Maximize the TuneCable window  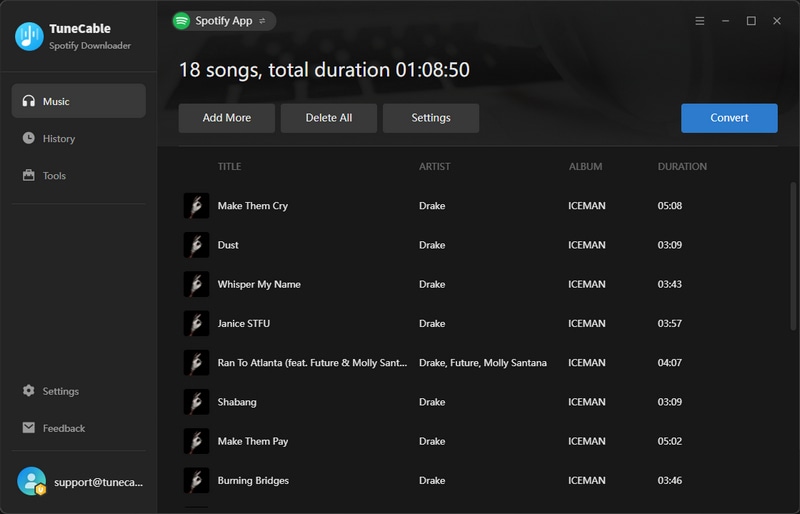coord(751,21)
